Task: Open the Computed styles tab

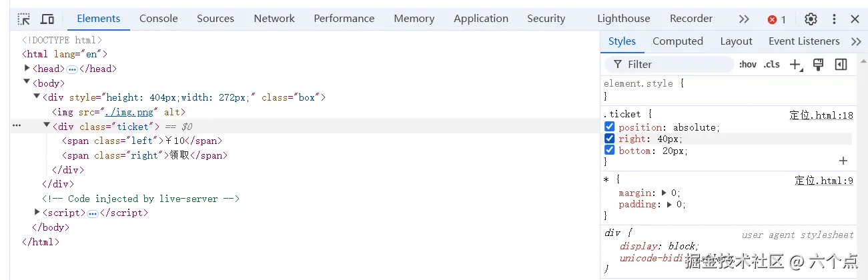Action: click(677, 41)
